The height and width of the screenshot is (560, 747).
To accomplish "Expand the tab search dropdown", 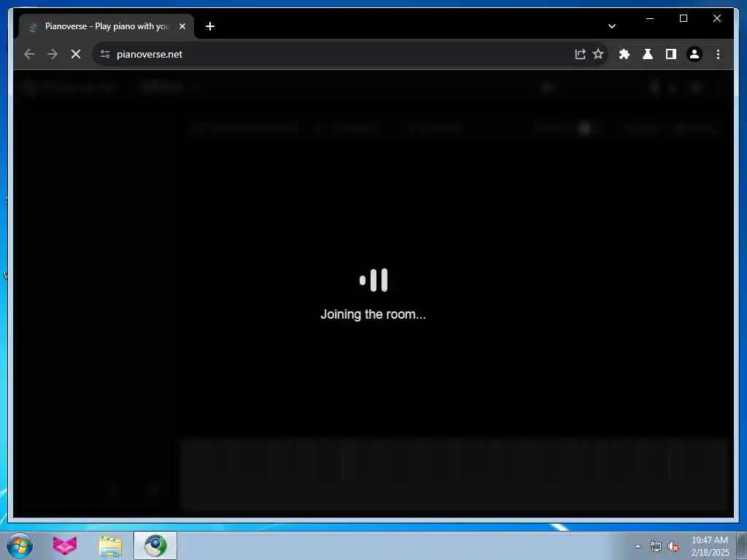I will 612,26.
